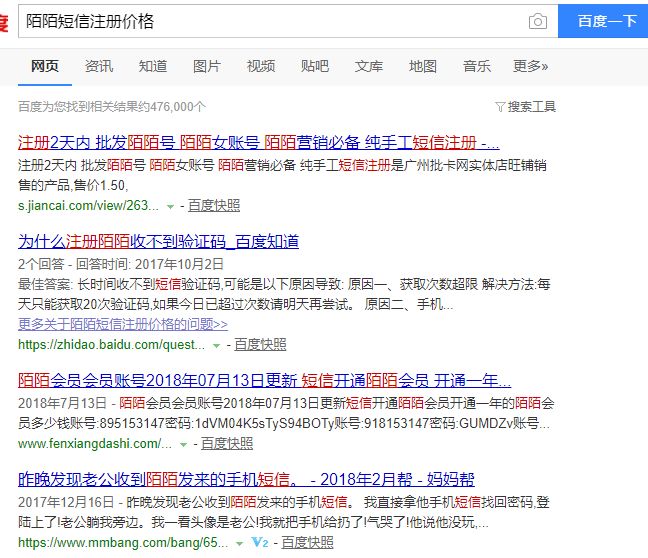The image size is (648, 558).
Task: Open result 昨晚发现老公收到陌陌发来的手机短信
Action: click(246, 479)
